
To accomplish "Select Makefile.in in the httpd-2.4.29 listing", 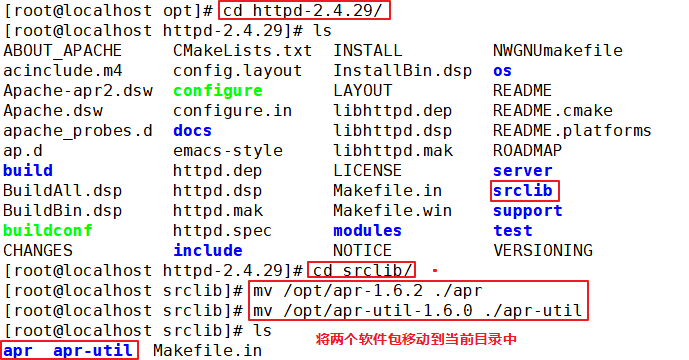I will point(388,191).
